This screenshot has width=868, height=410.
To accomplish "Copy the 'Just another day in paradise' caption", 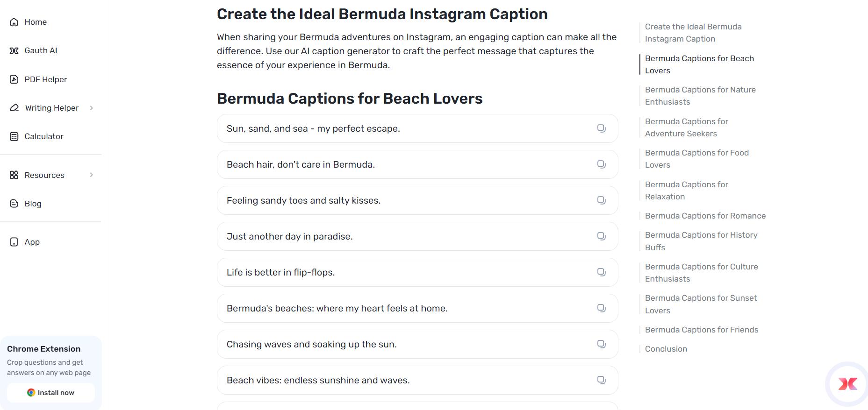I will [x=601, y=236].
